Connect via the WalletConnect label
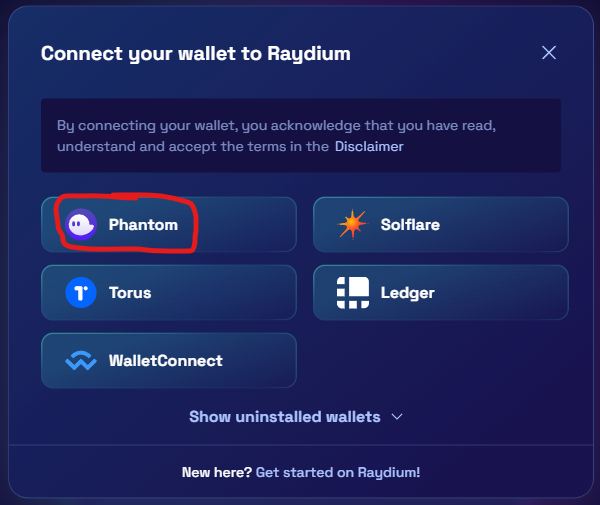This screenshot has height=505, width=600. tap(166, 361)
